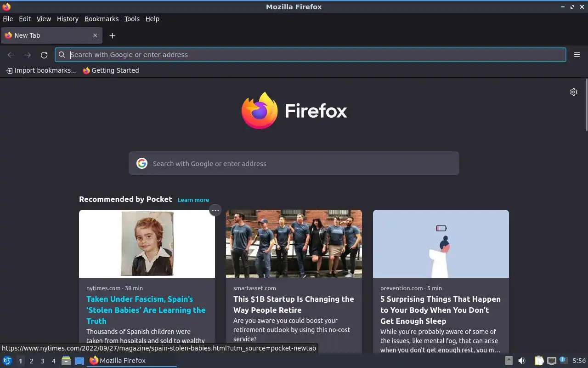Open the Tools menu
The width and height of the screenshot is (588, 368).
click(132, 19)
